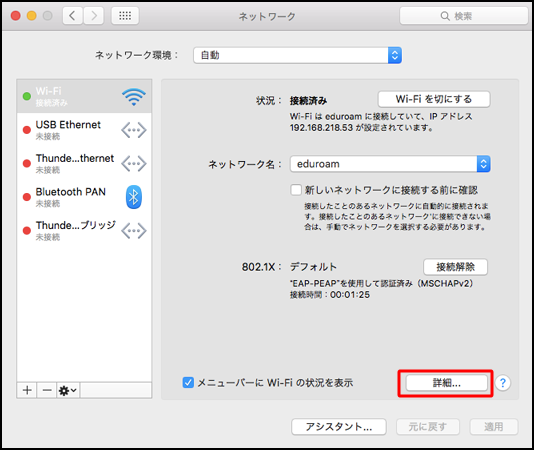Uncheck show Wi-Fi status in menu bar
534x450 pixels.
[188, 383]
